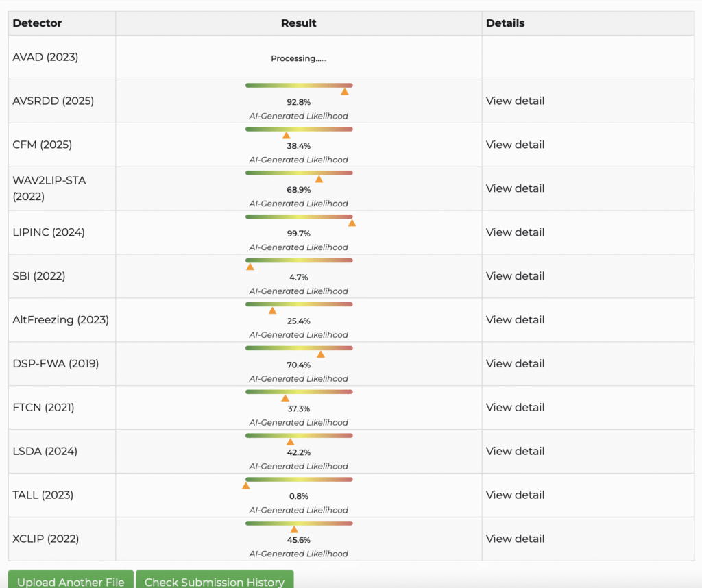Click the Processing status text for AVAD
This screenshot has width=702, height=588.
coord(298,58)
